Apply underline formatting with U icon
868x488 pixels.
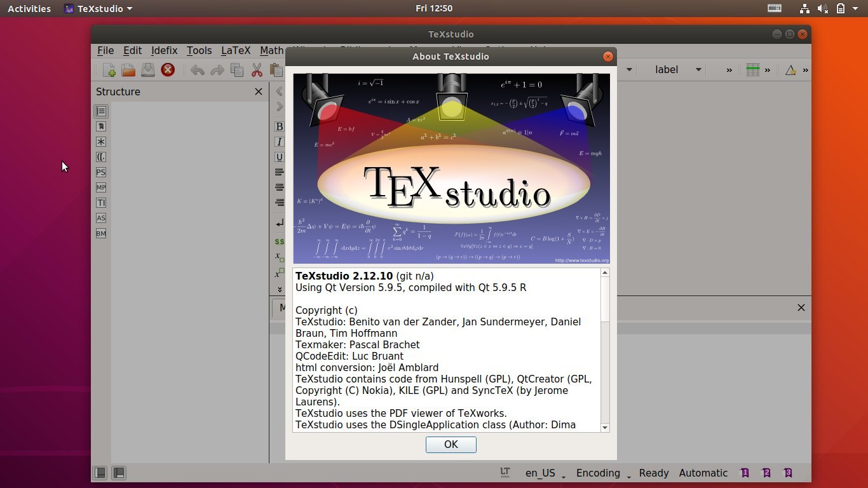coord(279,157)
